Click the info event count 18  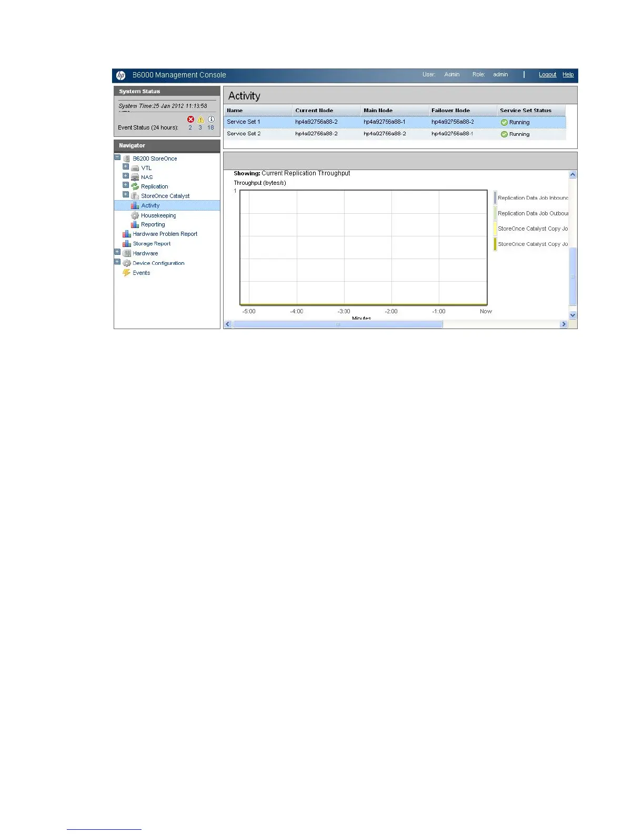(x=211, y=127)
